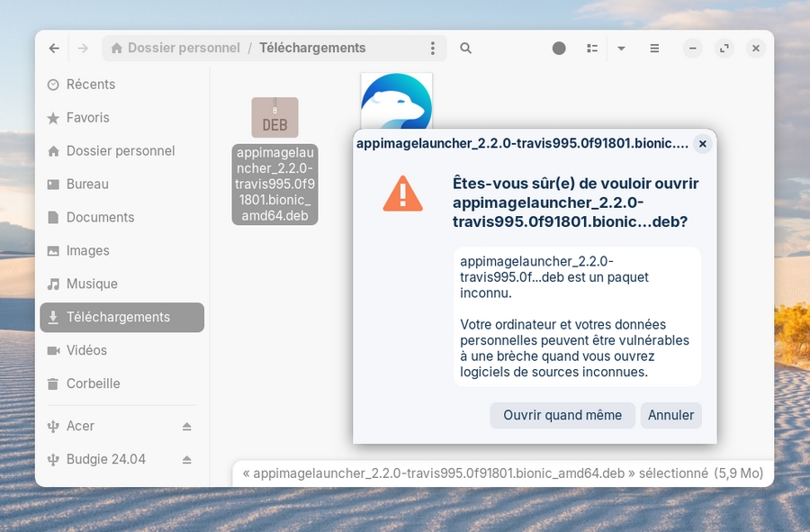Toggle the list/grid view icon
810x532 pixels.
pyautogui.click(x=592, y=49)
